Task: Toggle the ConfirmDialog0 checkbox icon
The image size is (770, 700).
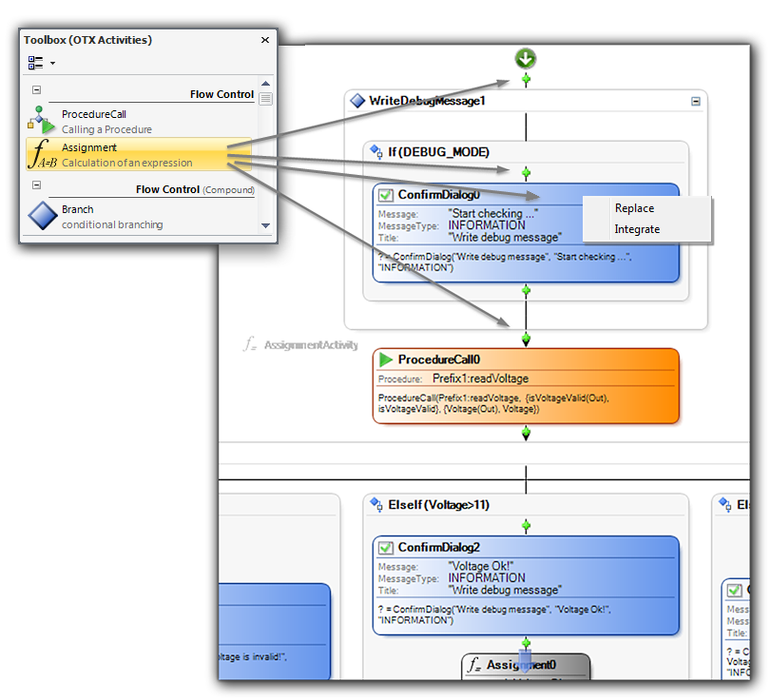Action: [x=386, y=195]
